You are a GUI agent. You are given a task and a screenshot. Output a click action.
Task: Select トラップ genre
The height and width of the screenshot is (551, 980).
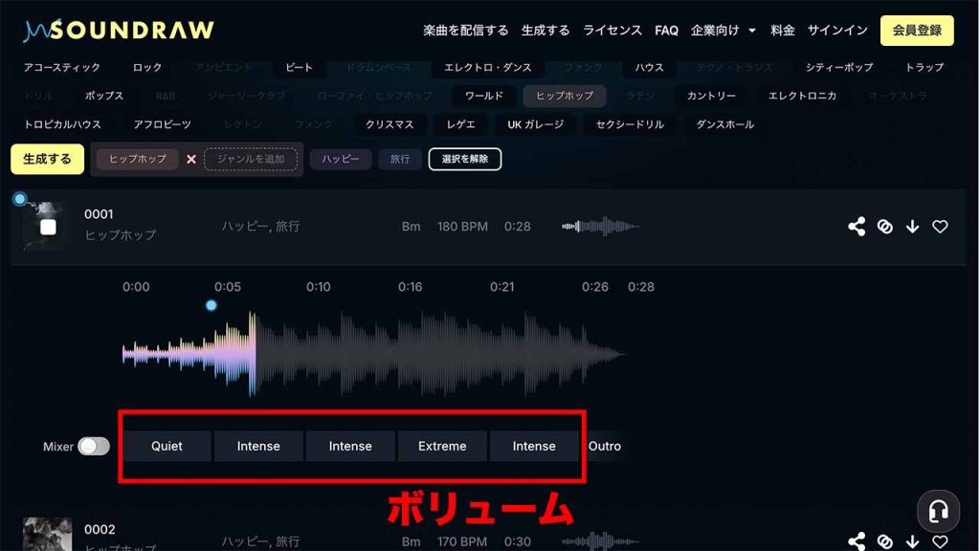[924, 68]
